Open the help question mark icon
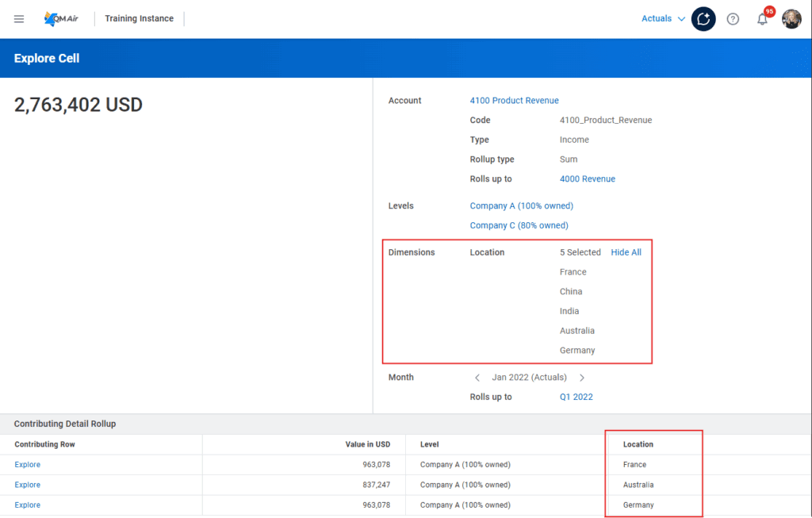The width and height of the screenshot is (812, 518). (732, 18)
